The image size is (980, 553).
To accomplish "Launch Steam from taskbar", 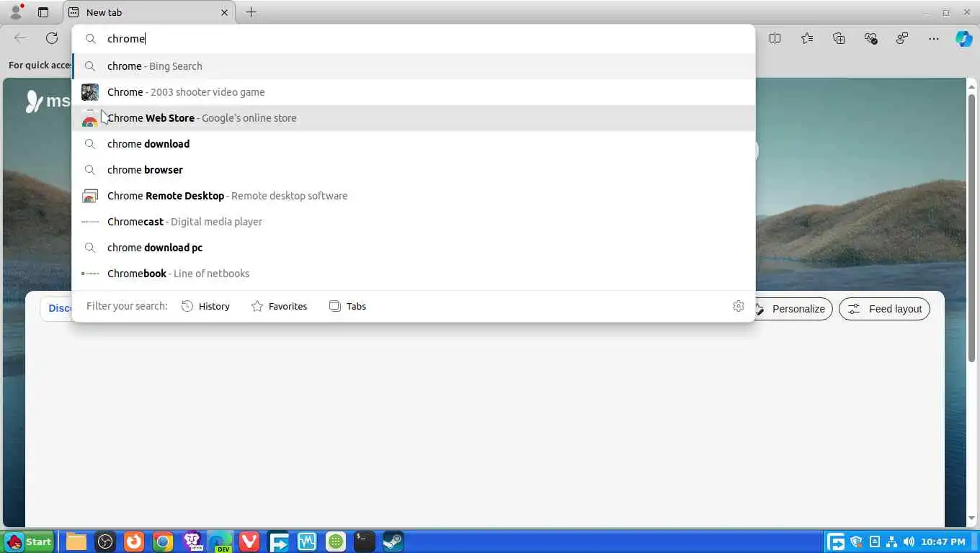I will 393,541.
